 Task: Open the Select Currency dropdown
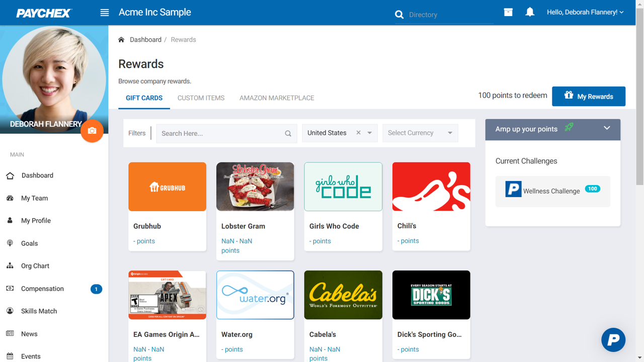(420, 133)
